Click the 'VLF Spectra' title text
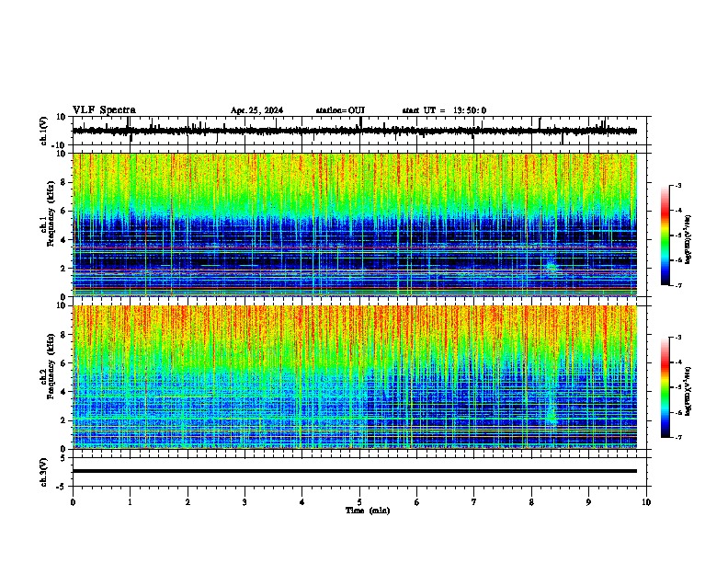Image resolution: width=728 pixels, height=563 pixels. click(x=104, y=110)
